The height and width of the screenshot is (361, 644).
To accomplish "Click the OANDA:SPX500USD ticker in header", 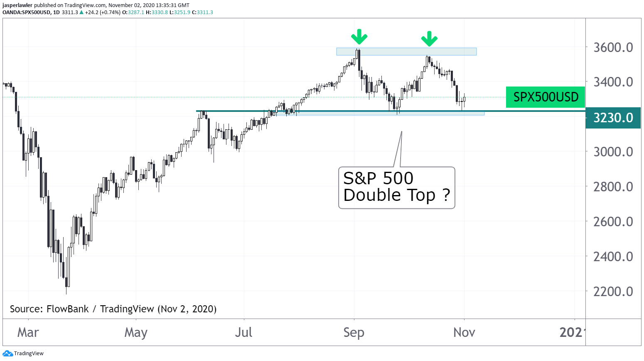I will (26, 12).
